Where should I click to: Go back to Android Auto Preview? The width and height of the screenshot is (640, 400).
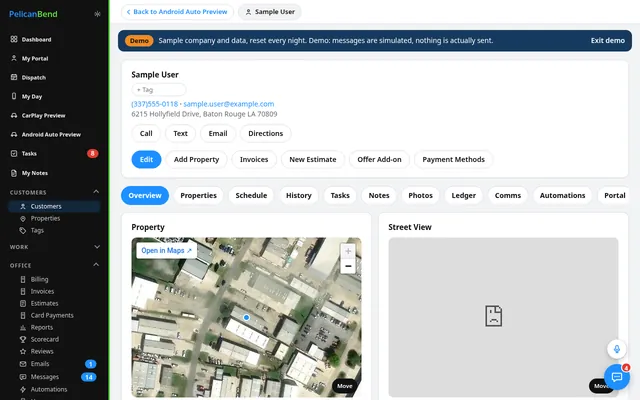tap(177, 12)
